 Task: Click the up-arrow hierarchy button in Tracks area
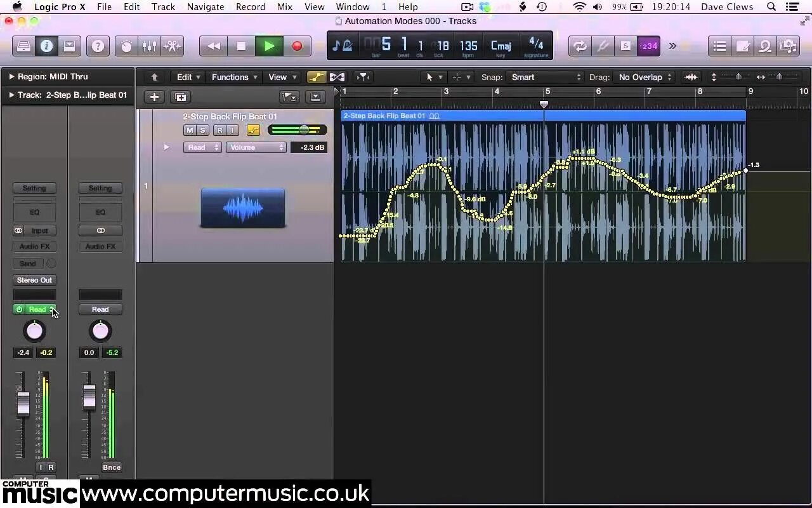click(154, 77)
